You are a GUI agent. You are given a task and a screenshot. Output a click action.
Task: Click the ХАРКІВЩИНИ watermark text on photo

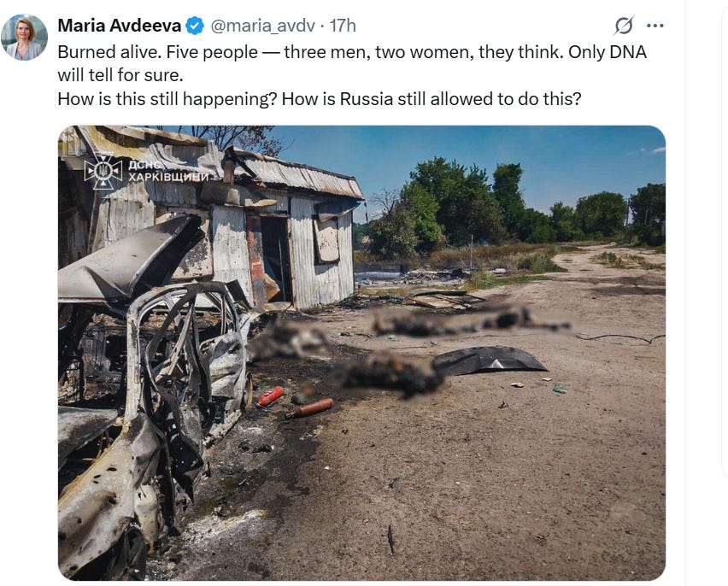[168, 177]
